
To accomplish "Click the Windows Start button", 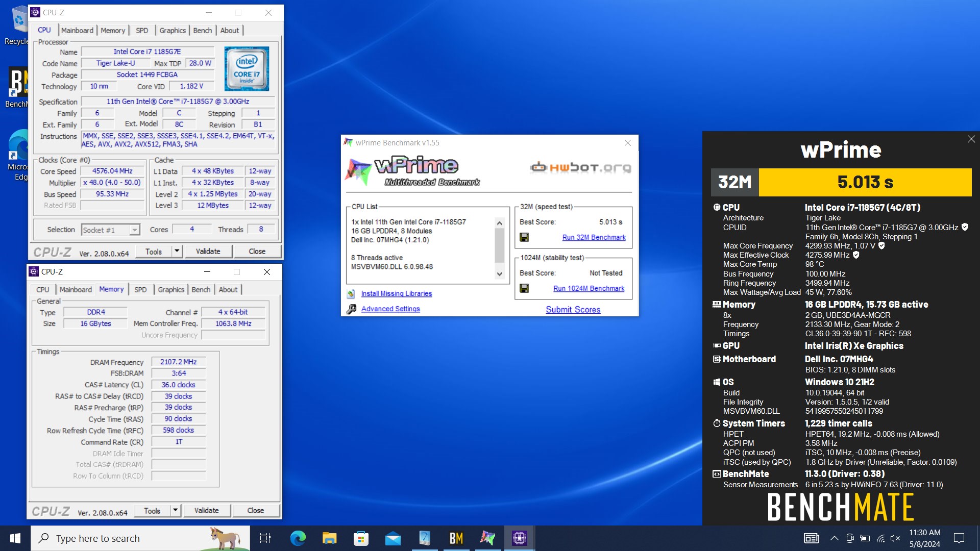I will tap(15, 538).
